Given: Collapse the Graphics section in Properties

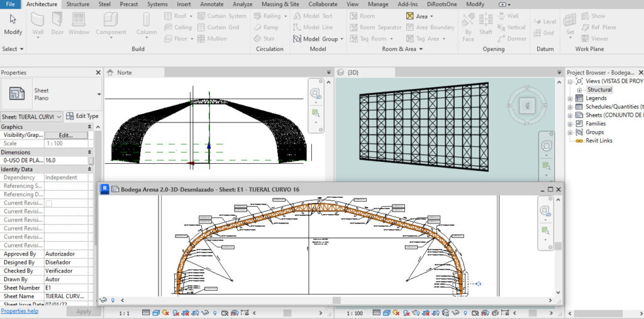Looking at the screenshot, I should (x=89, y=127).
